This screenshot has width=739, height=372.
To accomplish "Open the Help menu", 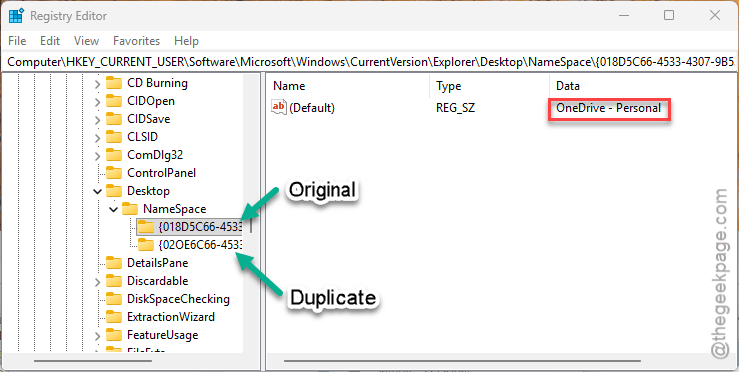I will pyautogui.click(x=186, y=41).
